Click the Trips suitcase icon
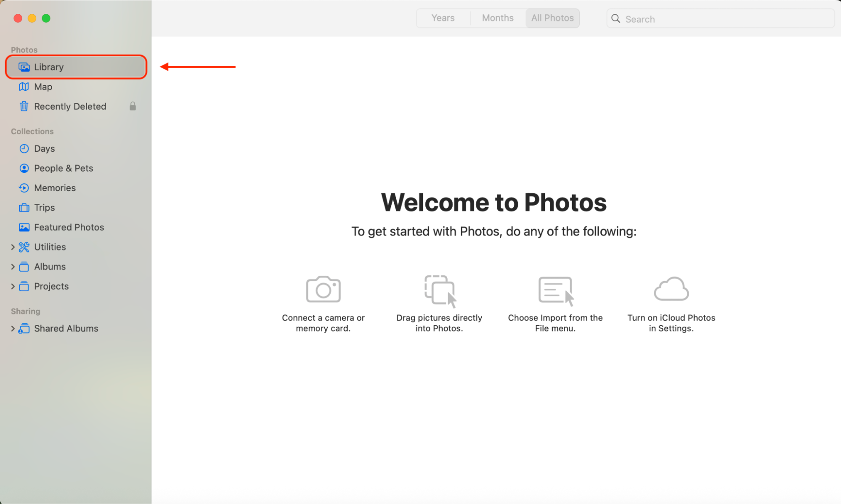This screenshot has width=841, height=504. click(24, 207)
